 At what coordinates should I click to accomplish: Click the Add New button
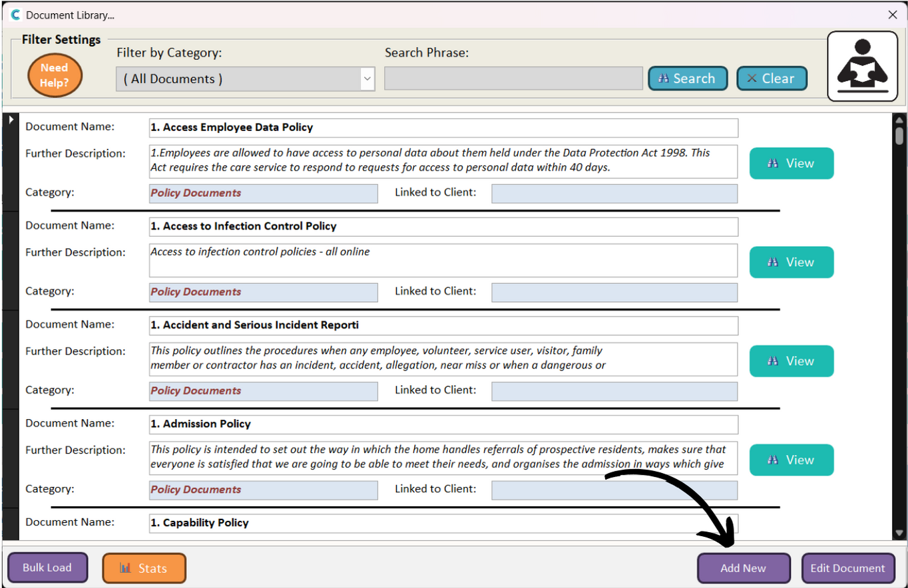[744, 568]
